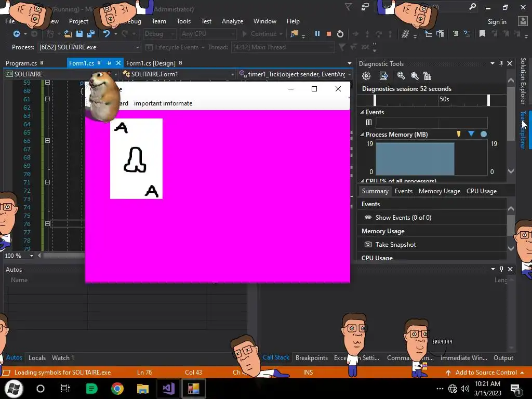Click the comment selection toolbar icon
532x399 pixels.
coord(456,34)
